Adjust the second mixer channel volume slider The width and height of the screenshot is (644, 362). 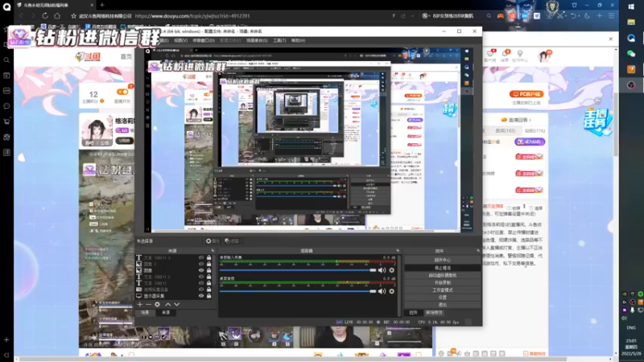coord(298,291)
